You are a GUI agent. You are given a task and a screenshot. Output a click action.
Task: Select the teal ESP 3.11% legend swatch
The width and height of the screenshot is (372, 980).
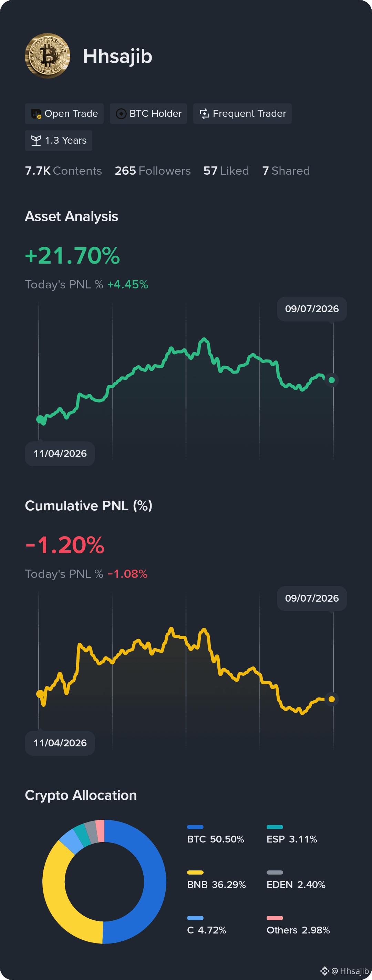(x=275, y=827)
